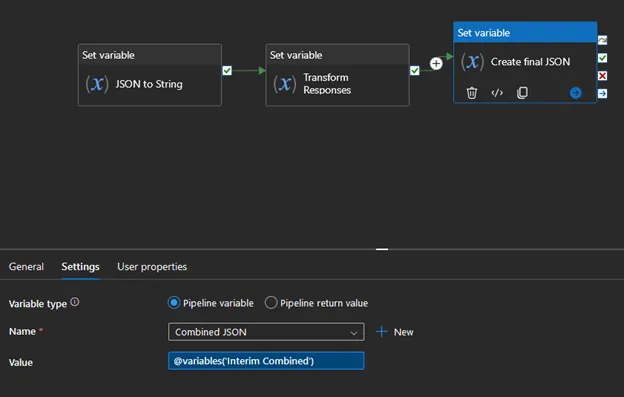Click the Create final JSON activity title
This screenshot has width=624, height=397.
pyautogui.click(x=530, y=62)
